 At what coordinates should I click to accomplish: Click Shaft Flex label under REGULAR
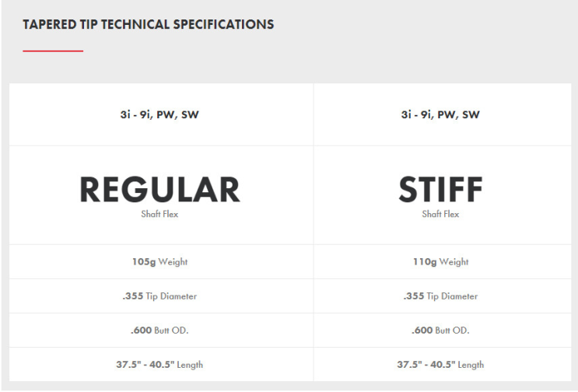click(159, 214)
